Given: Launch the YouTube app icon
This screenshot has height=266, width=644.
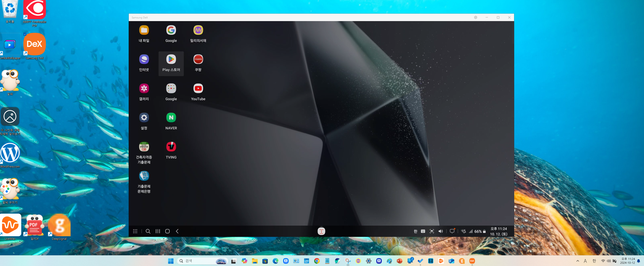Looking at the screenshot, I should tap(198, 89).
